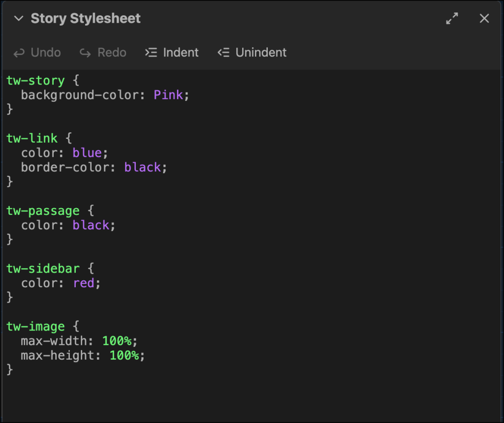Screen dimensions: 504x423
Task: Click the red color value in tw-sidebar
Action: pyautogui.click(x=83, y=283)
